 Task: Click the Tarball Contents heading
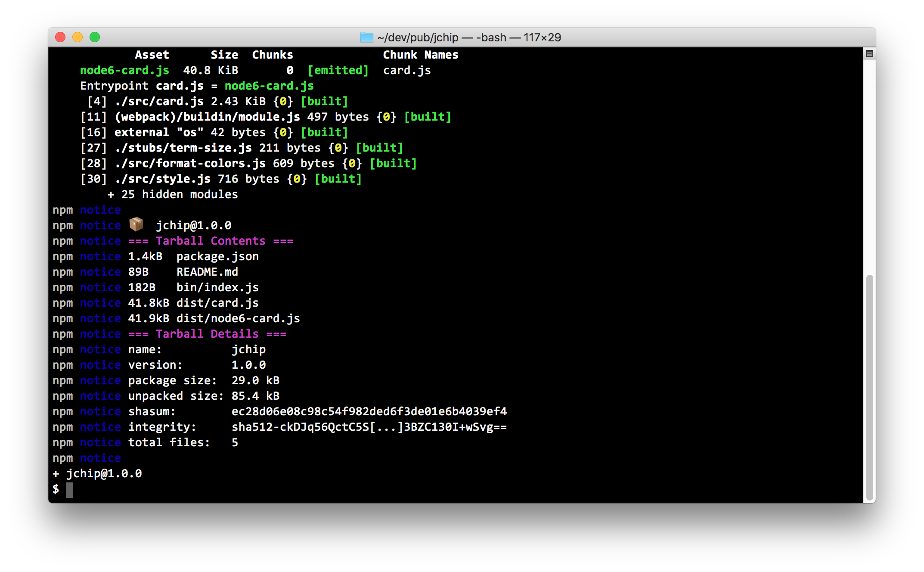(211, 241)
